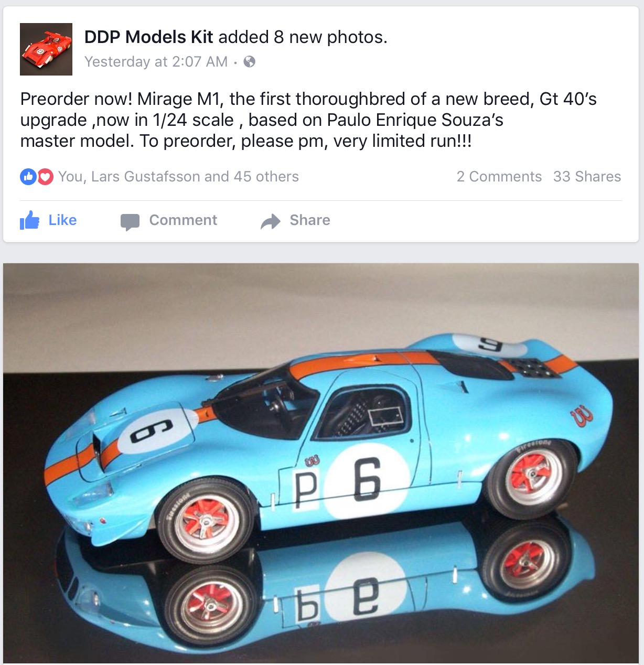Click the public globe privacy icon

[x=250, y=62]
